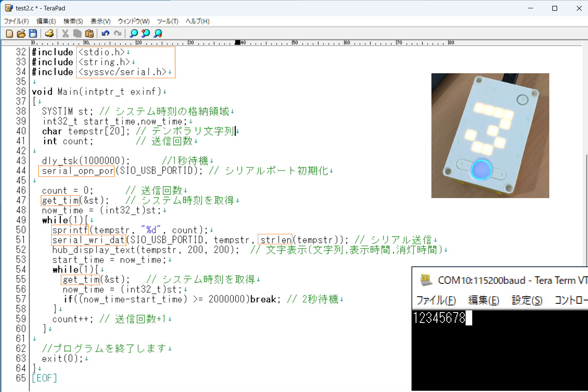The image size is (588, 392).
Task: Open 編集(E) menu in Tera Term window
Action: click(x=483, y=300)
